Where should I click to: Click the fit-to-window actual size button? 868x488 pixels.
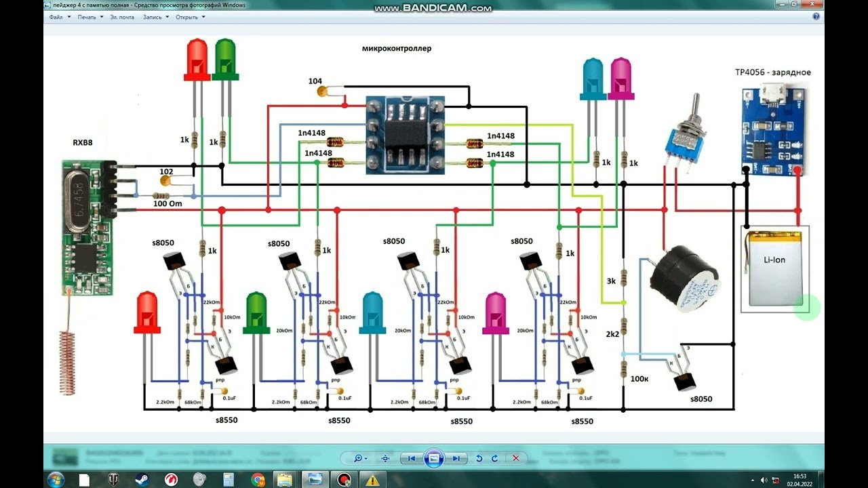[385, 458]
